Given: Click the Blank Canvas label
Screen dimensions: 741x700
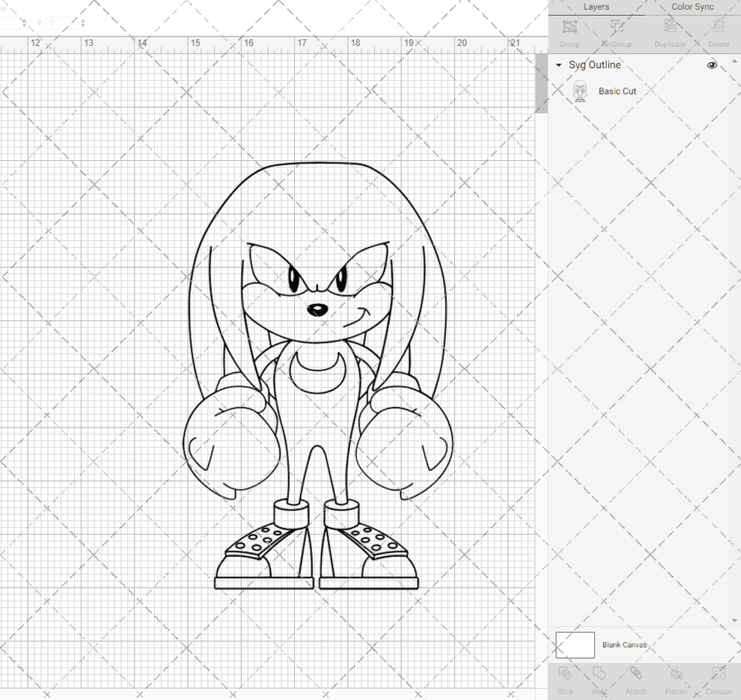Looking at the screenshot, I should click(624, 645).
